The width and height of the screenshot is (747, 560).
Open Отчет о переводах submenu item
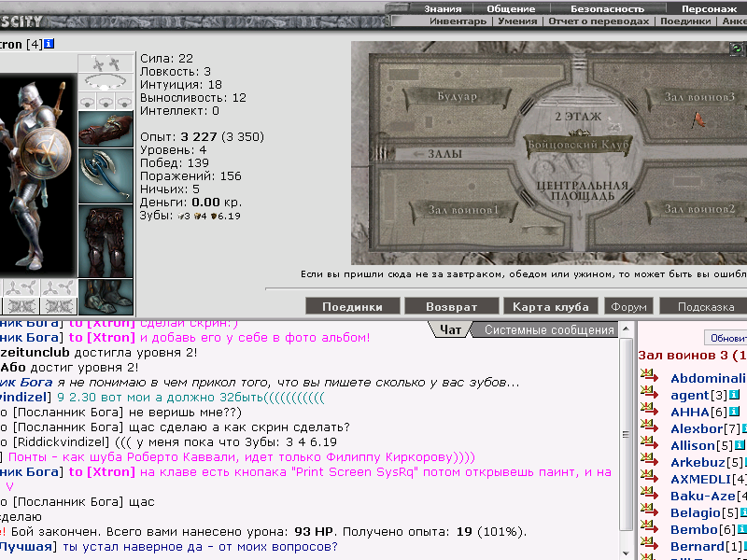coord(599,21)
